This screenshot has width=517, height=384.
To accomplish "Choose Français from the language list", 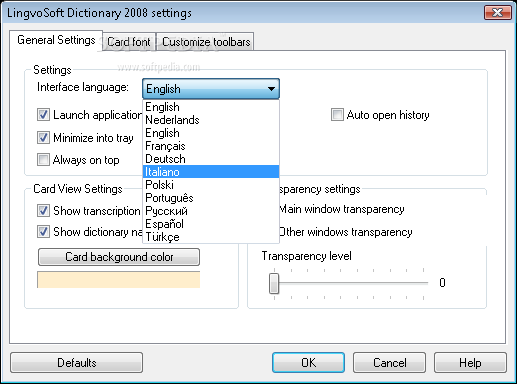I will [211, 146].
